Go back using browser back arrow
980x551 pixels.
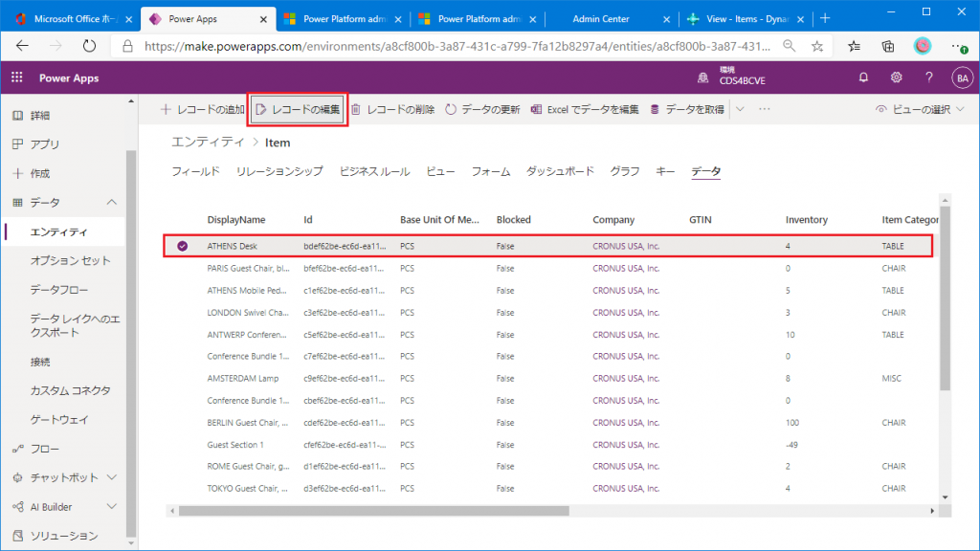point(23,46)
